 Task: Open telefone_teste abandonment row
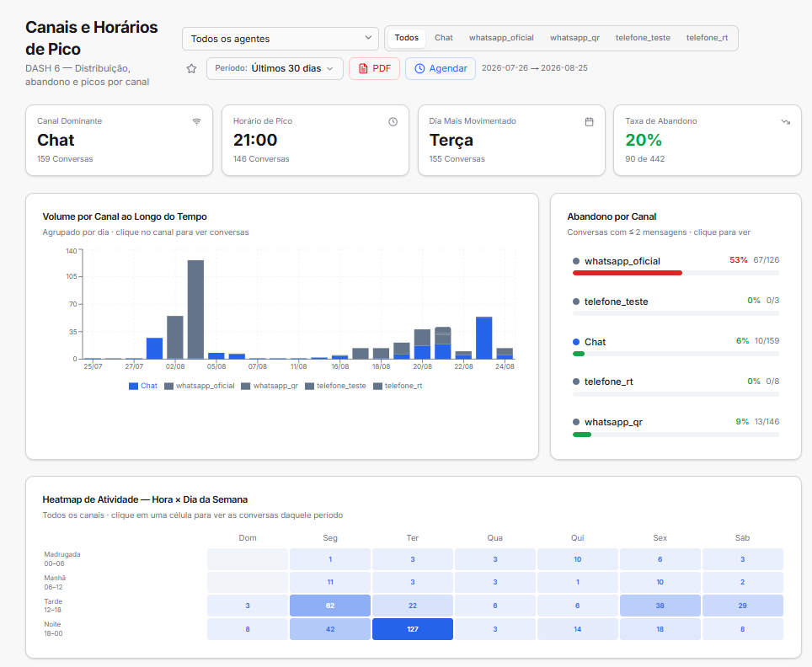(x=676, y=306)
